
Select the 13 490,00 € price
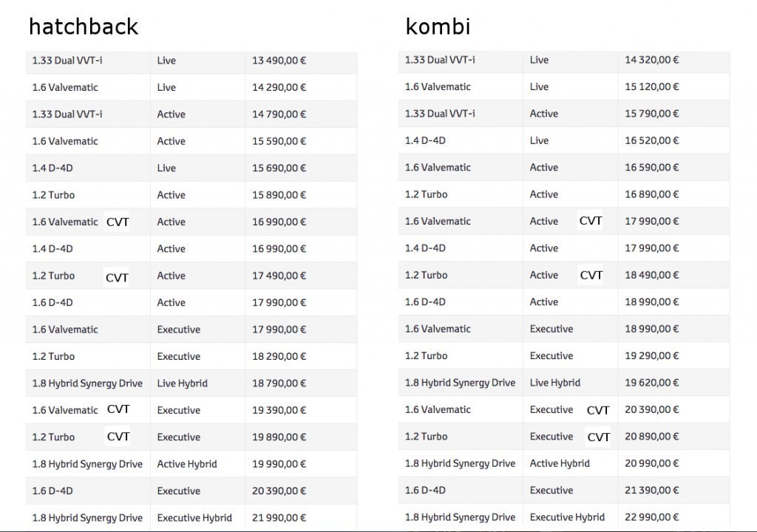pyautogui.click(x=279, y=61)
